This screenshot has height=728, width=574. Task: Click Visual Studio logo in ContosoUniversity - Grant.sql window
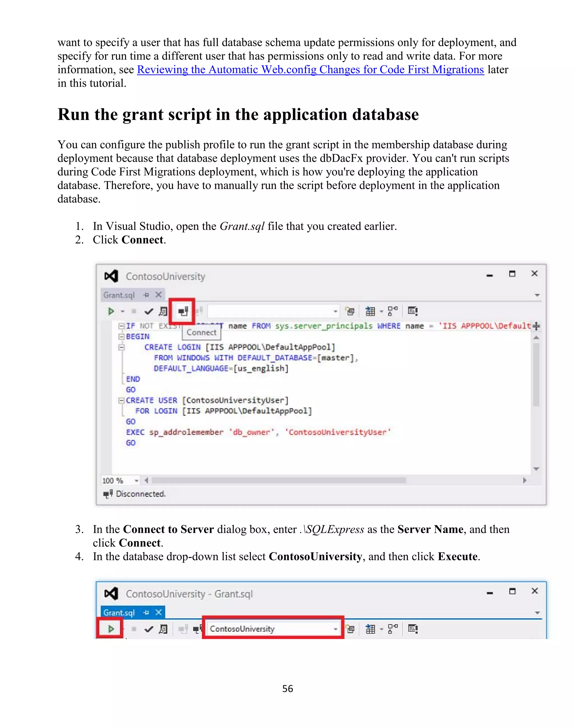coord(111,594)
